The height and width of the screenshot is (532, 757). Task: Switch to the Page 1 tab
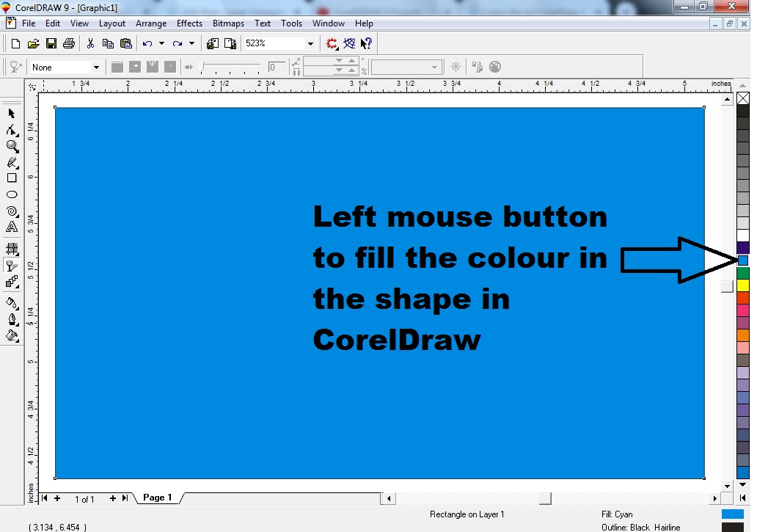[158, 498]
